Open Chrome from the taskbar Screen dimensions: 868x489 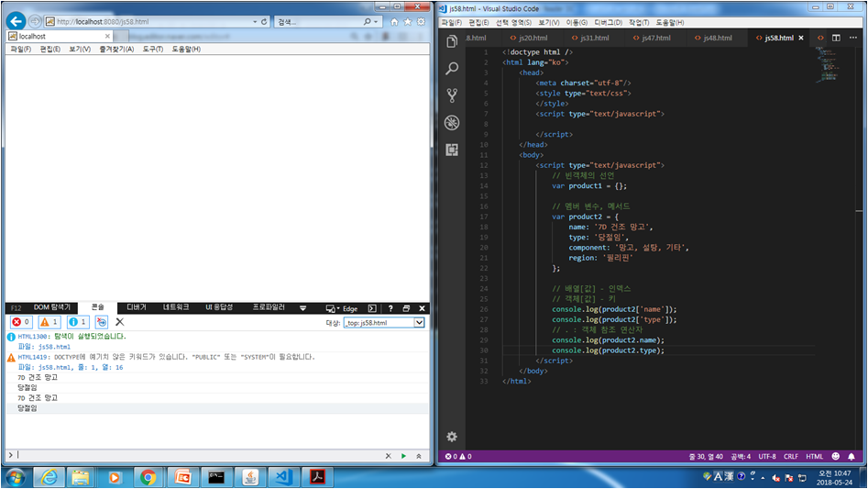point(148,477)
